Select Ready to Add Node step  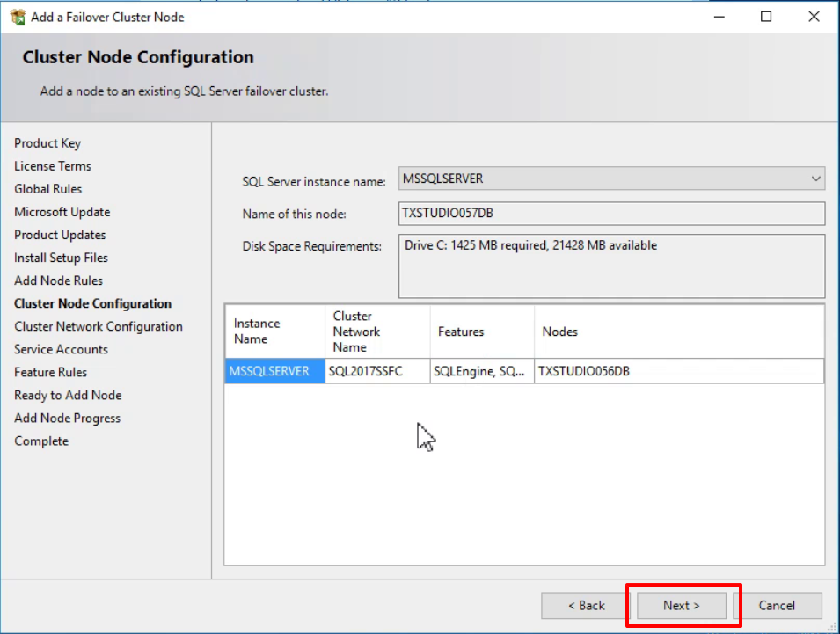point(68,395)
